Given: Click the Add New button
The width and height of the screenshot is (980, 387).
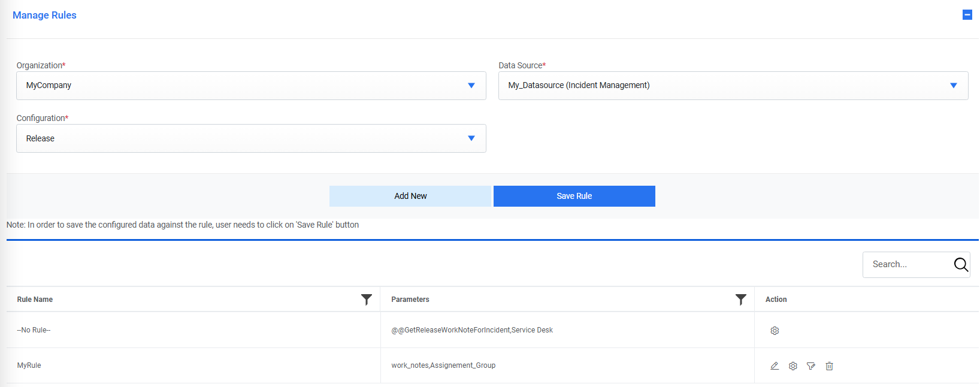Looking at the screenshot, I should [410, 196].
